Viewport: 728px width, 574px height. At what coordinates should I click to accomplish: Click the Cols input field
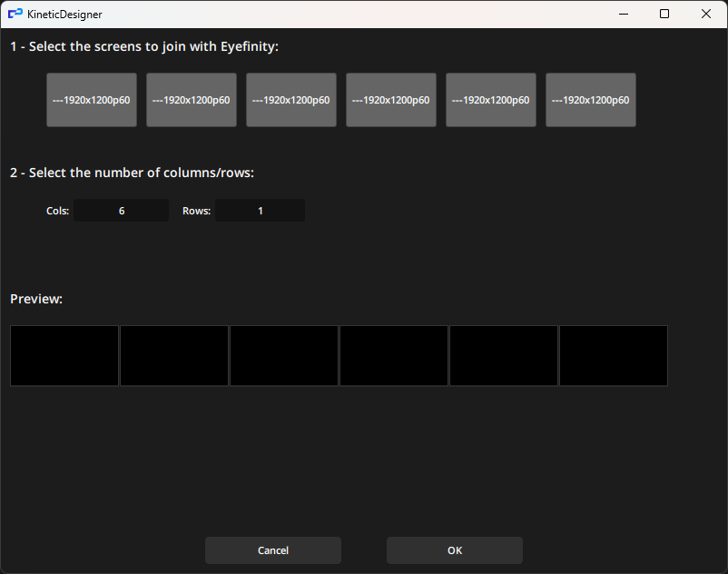121,210
